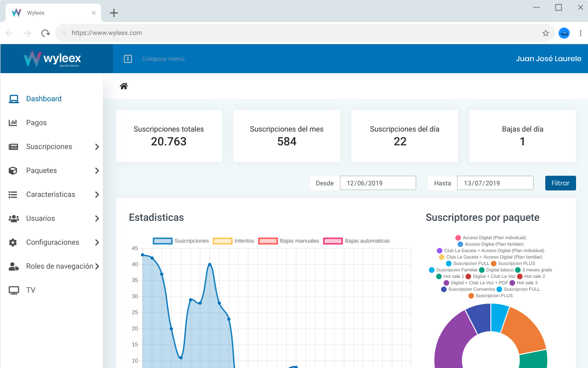
Task: Expand the Usuarios submenu chevron
Action: click(x=97, y=218)
